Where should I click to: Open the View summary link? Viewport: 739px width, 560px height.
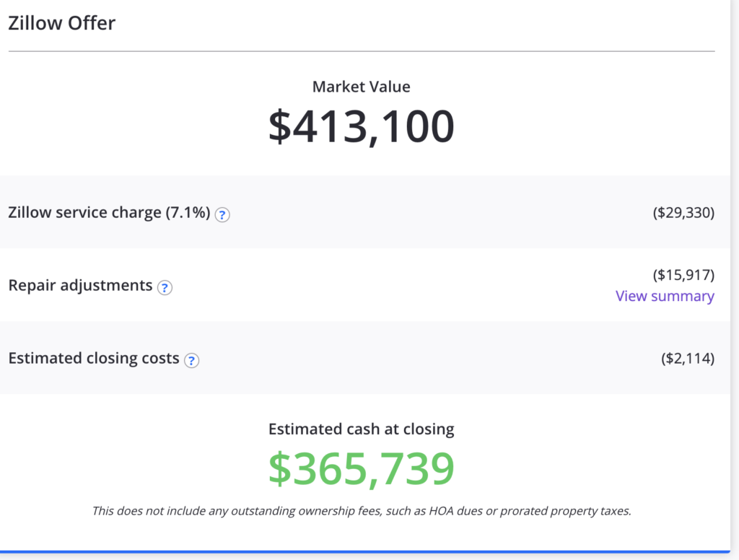665,296
